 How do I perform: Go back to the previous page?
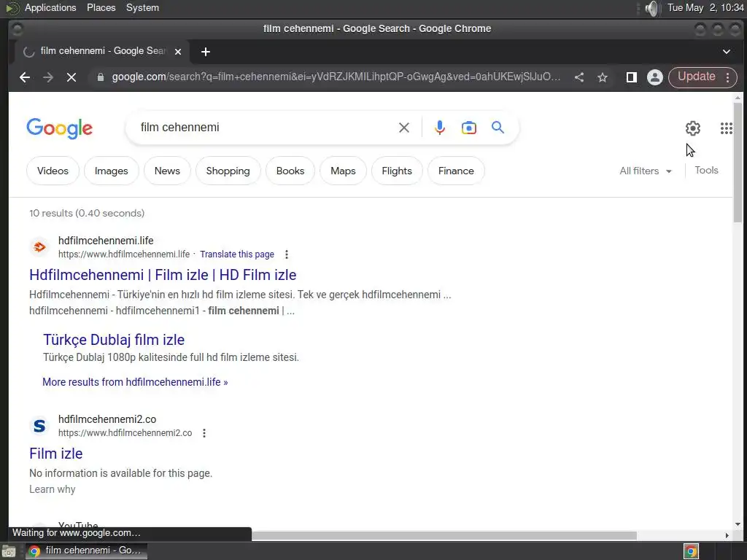tap(25, 77)
